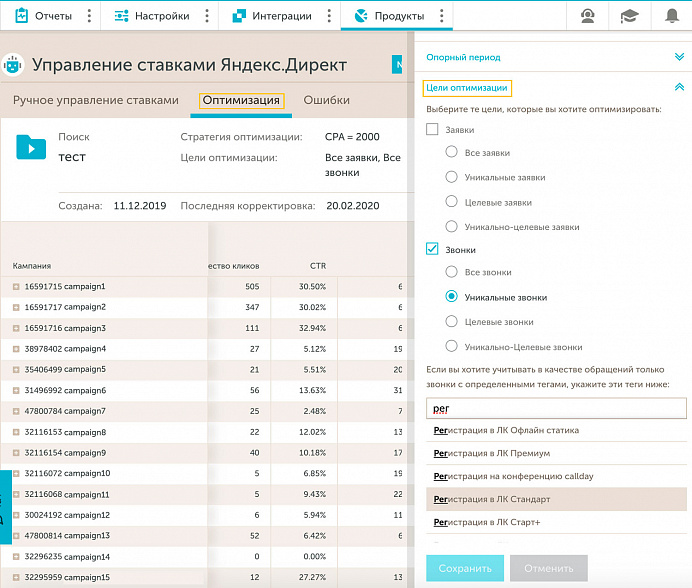The height and width of the screenshot is (588, 692).
Task: Choose tag Регистрация в ЛК Премиум
Action: coord(556,453)
